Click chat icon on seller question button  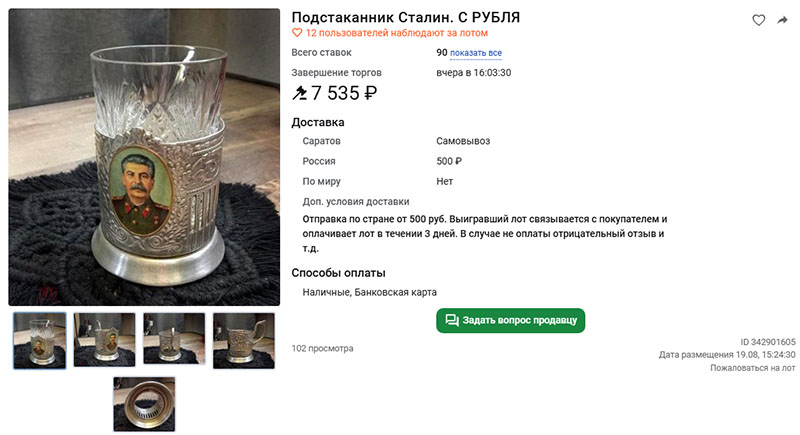click(x=452, y=320)
